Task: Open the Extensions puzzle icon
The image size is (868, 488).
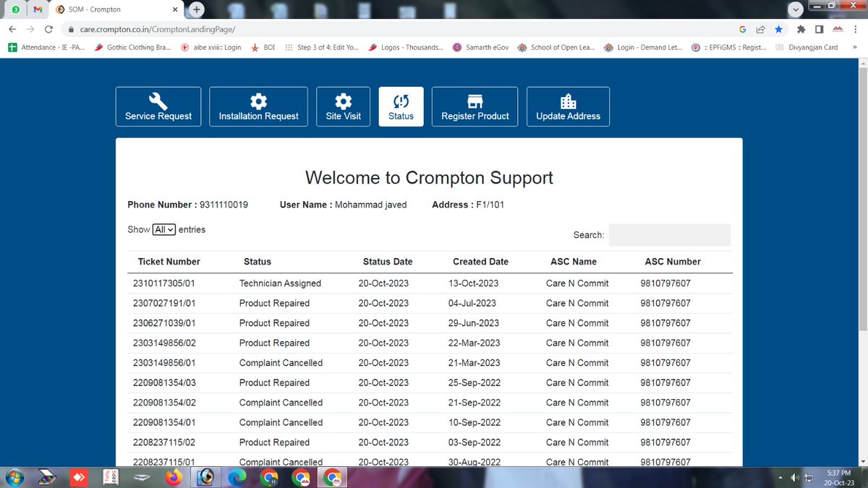Action: 801,30
